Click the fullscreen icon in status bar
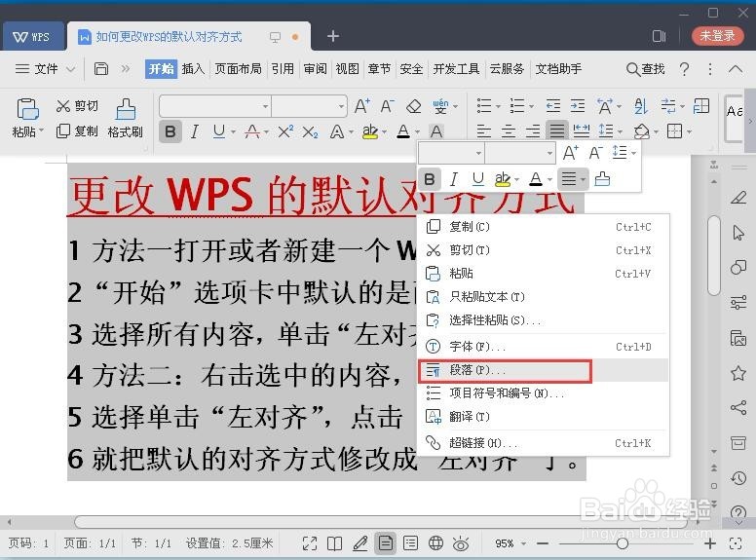This screenshot has width=756, height=560. 310,543
